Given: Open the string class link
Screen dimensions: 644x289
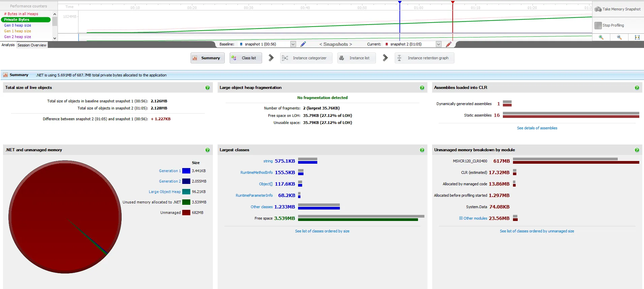Looking at the screenshot, I should tap(268, 161).
